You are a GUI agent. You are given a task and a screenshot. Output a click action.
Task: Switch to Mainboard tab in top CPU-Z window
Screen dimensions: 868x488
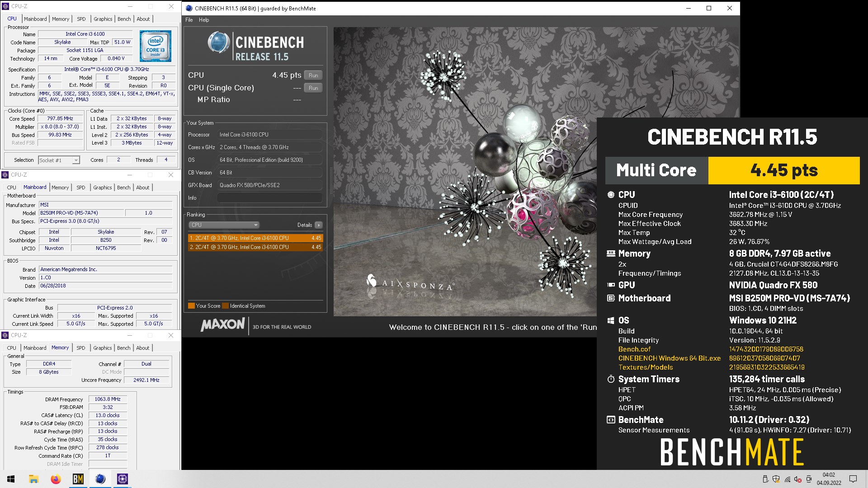tap(35, 19)
